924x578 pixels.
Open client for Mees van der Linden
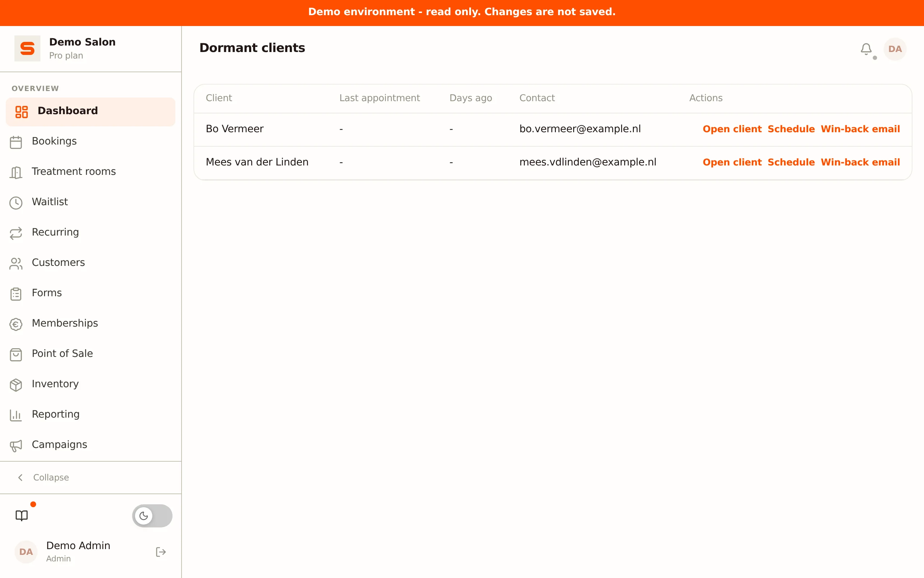pyautogui.click(x=732, y=163)
